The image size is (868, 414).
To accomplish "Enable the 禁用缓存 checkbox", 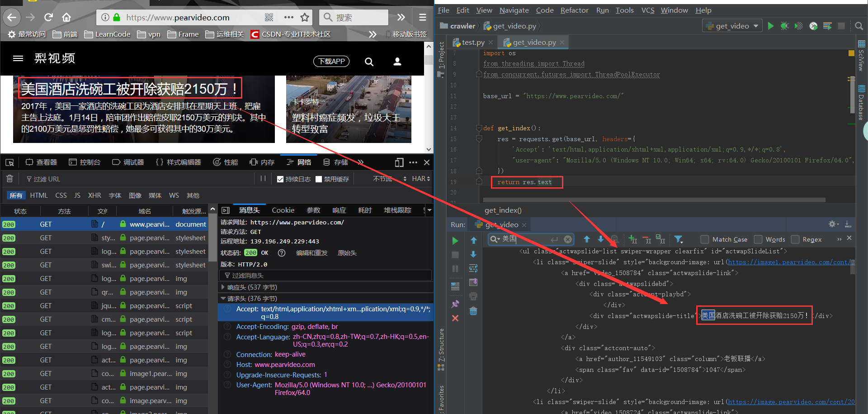I will 319,179.
